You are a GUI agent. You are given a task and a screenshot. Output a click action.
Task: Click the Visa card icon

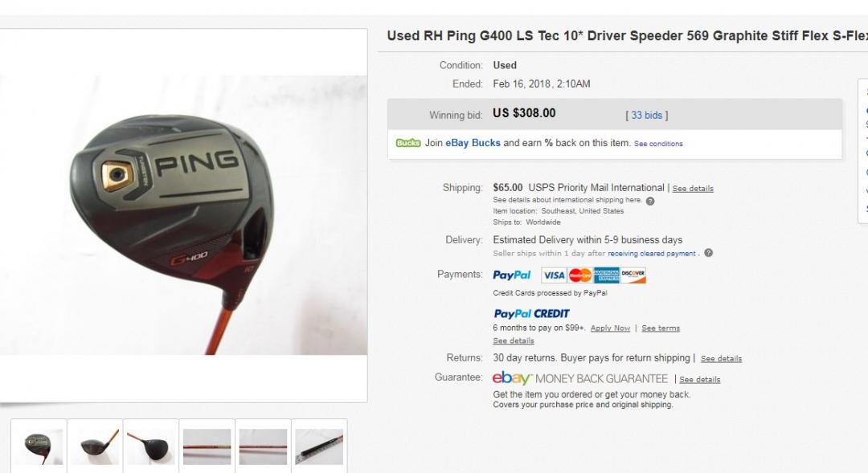[554, 275]
